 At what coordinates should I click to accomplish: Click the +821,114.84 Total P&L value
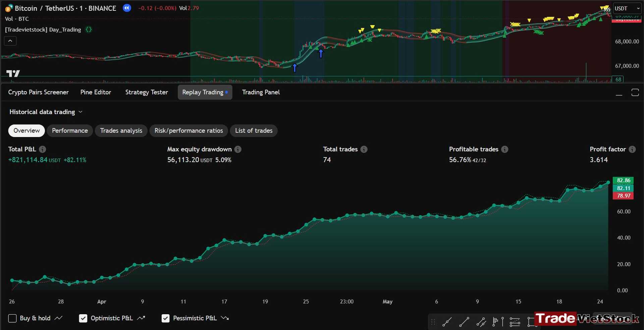(28, 160)
